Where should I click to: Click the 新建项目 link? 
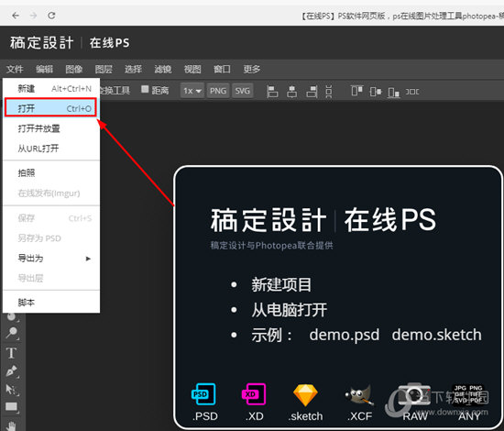tap(281, 284)
